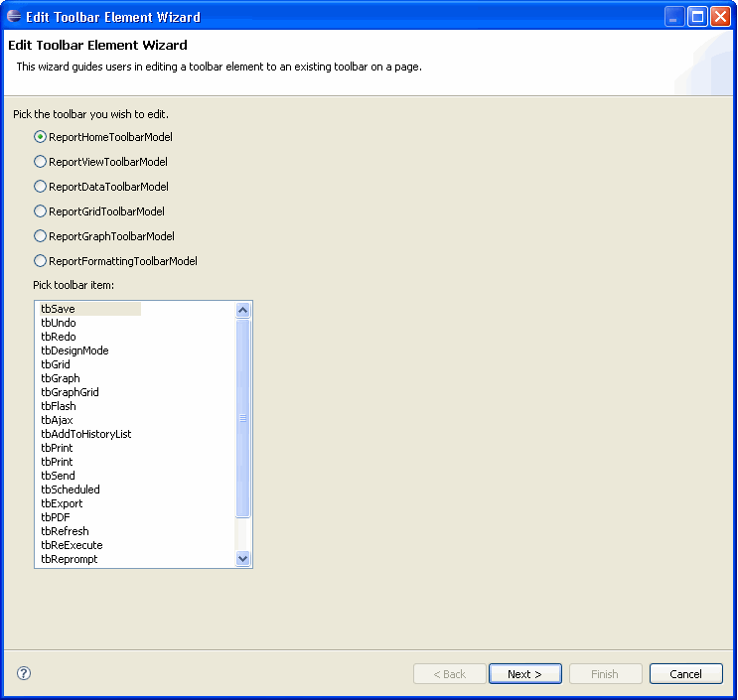Minimize the wizard window
The image size is (738, 700).
pyautogui.click(x=674, y=17)
